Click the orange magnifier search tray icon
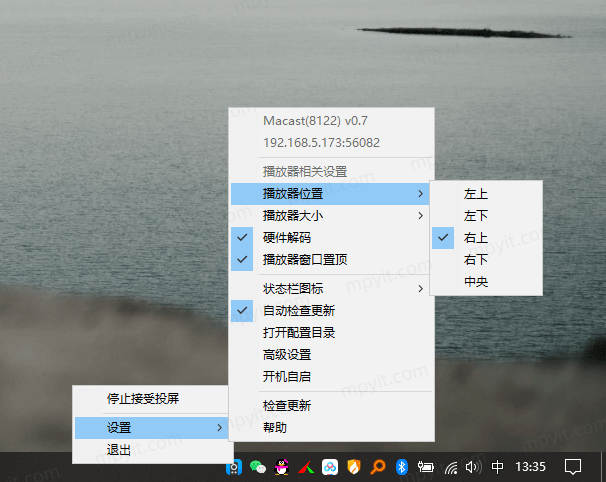Viewport: 606px width, 482px height. point(378,467)
